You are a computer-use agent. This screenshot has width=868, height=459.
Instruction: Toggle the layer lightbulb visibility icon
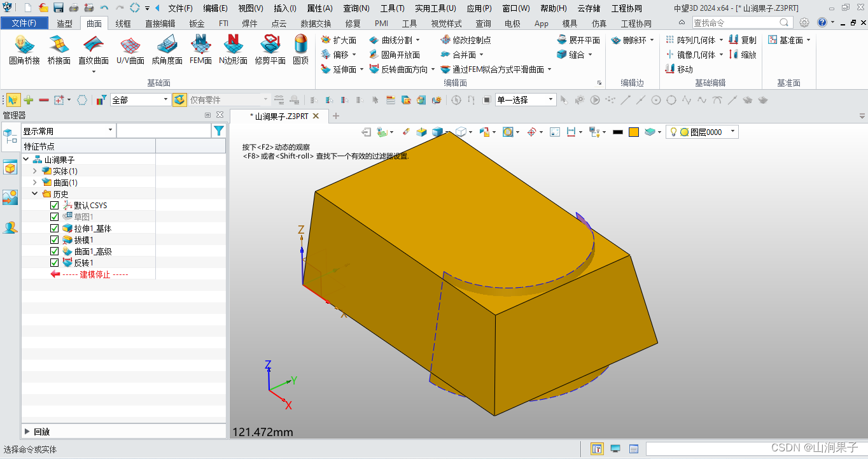673,132
